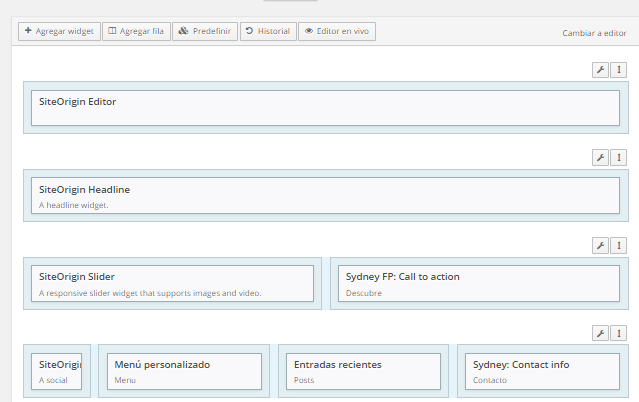Select the Sydney: Contact info widget
The image size is (639, 402).
(x=542, y=371)
